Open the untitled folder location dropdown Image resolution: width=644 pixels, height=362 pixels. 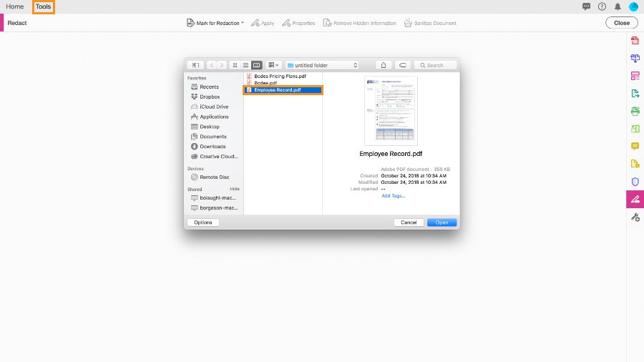(x=323, y=65)
